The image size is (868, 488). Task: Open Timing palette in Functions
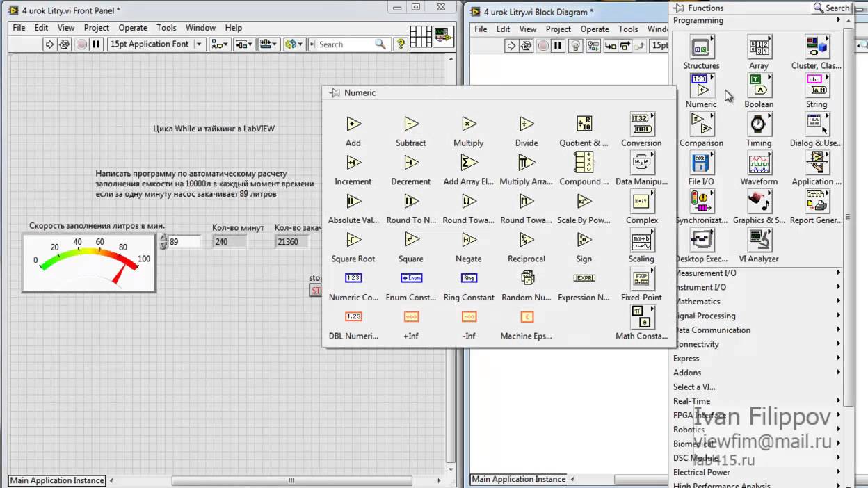coord(759,124)
